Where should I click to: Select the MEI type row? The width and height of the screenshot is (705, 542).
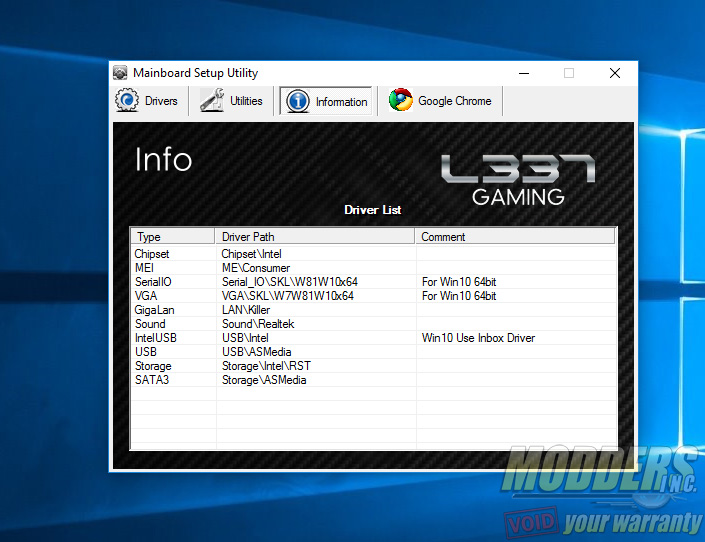pos(373,268)
